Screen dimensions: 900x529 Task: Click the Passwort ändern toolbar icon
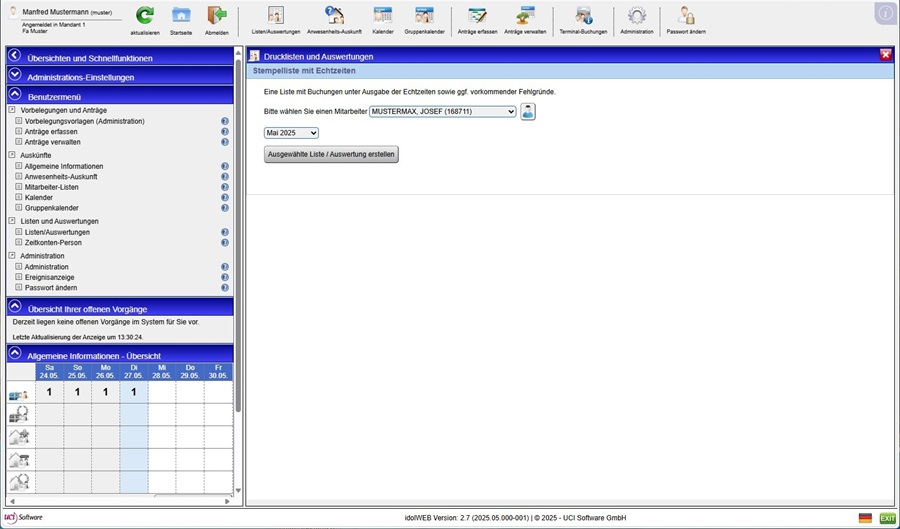pos(686,16)
